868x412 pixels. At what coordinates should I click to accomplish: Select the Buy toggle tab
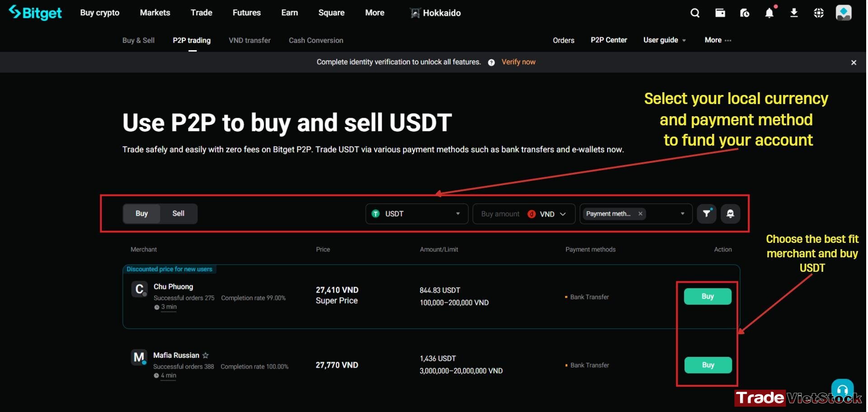[x=142, y=213]
